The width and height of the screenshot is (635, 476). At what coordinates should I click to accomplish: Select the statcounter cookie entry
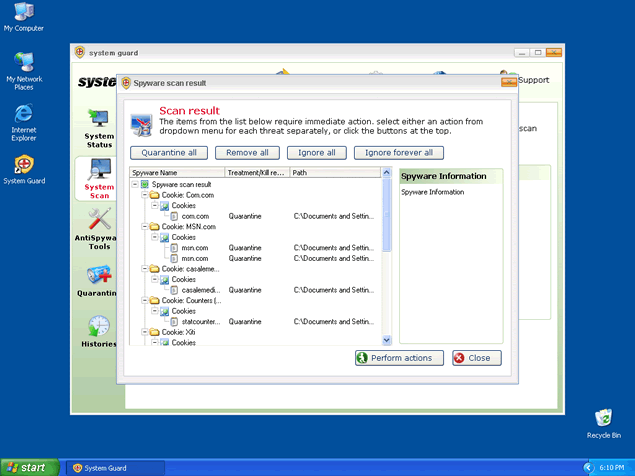pyautogui.click(x=200, y=322)
